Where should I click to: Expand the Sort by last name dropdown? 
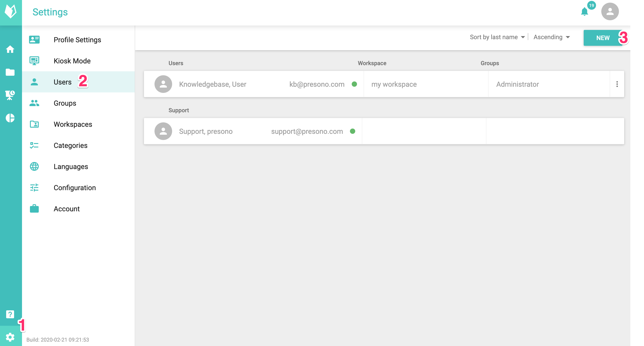point(497,37)
